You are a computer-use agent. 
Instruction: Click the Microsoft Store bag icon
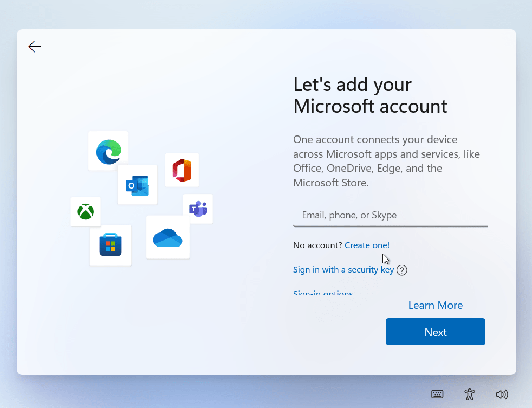pyautogui.click(x=111, y=245)
